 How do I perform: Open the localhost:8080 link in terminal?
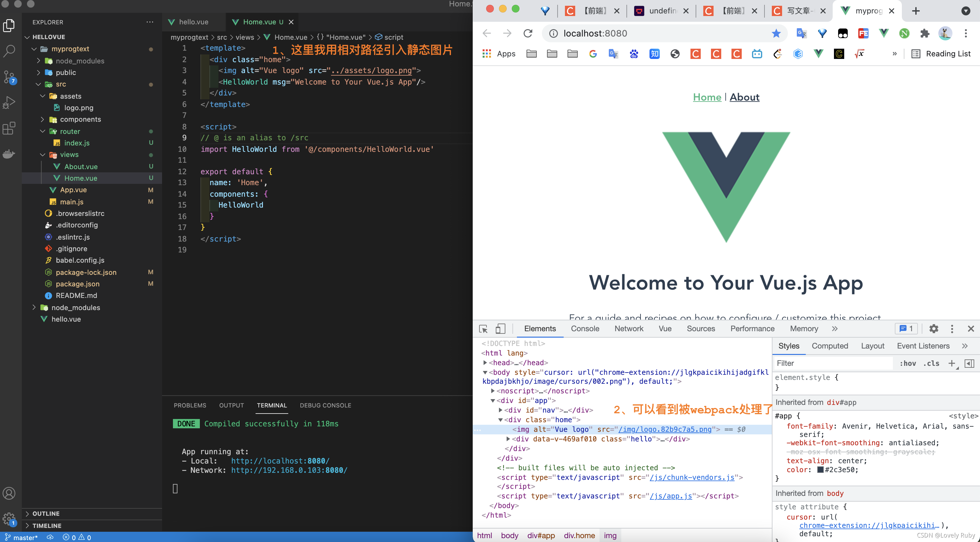pyautogui.click(x=280, y=461)
